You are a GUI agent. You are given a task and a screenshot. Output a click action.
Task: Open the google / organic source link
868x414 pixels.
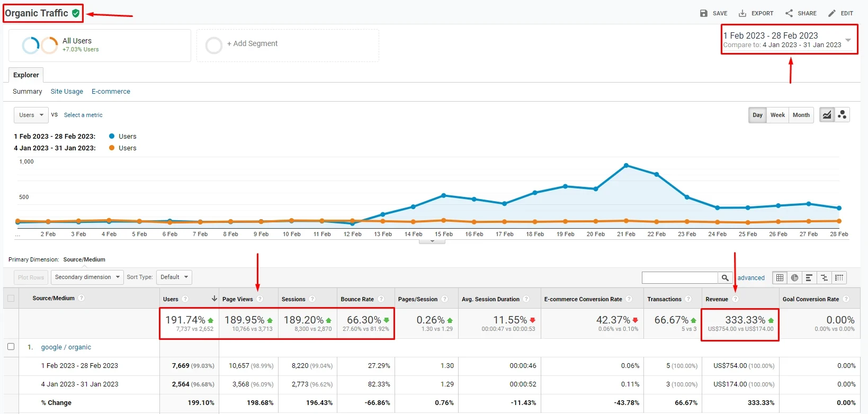(x=66, y=347)
